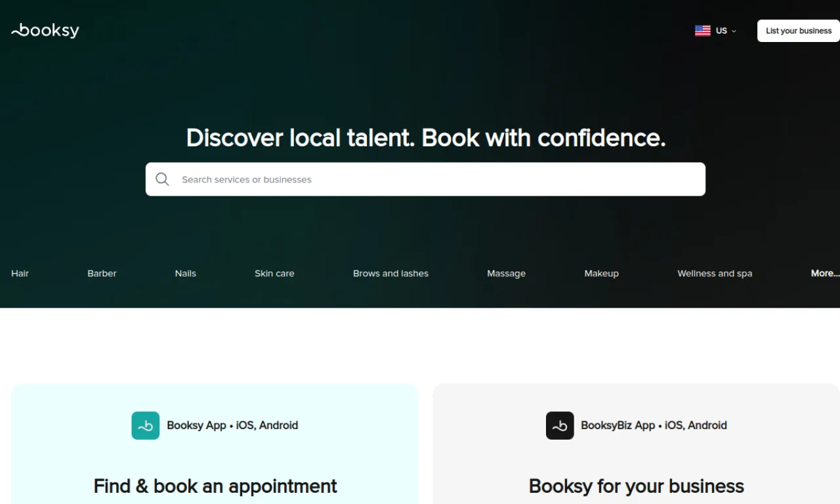The height and width of the screenshot is (504, 840).
Task: Click the Booksy logo in header
Action: click(x=45, y=30)
